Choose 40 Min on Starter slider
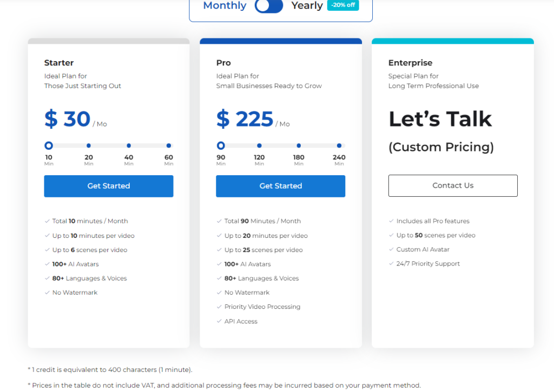Image resolution: width=554 pixels, height=392 pixels. click(129, 145)
